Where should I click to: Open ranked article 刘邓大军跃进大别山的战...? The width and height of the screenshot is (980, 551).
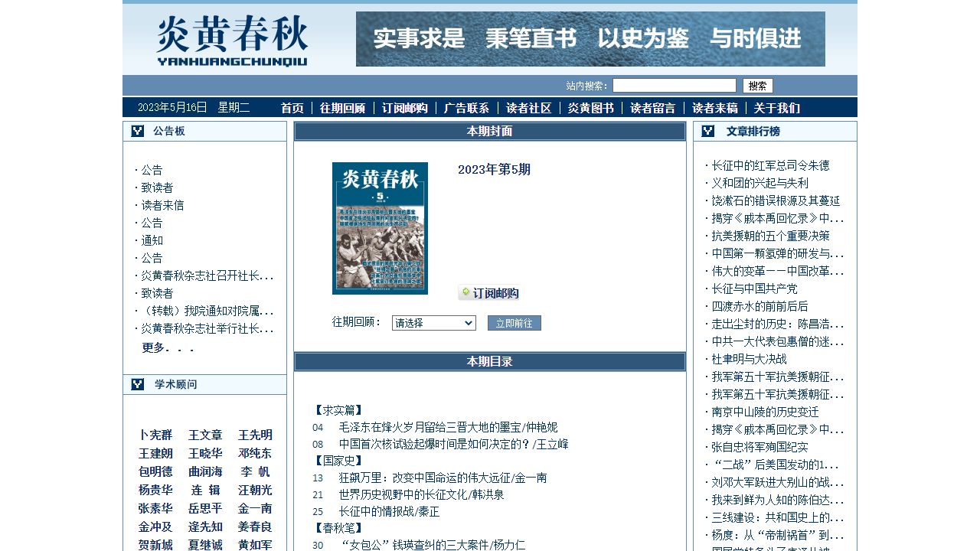pyautogui.click(x=778, y=482)
